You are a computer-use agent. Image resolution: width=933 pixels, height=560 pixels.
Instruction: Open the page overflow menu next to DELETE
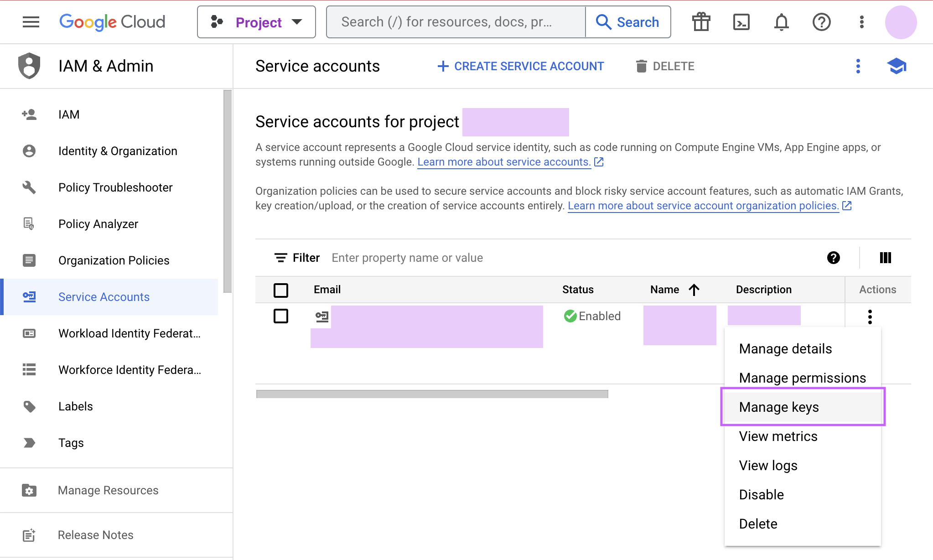coord(858,66)
